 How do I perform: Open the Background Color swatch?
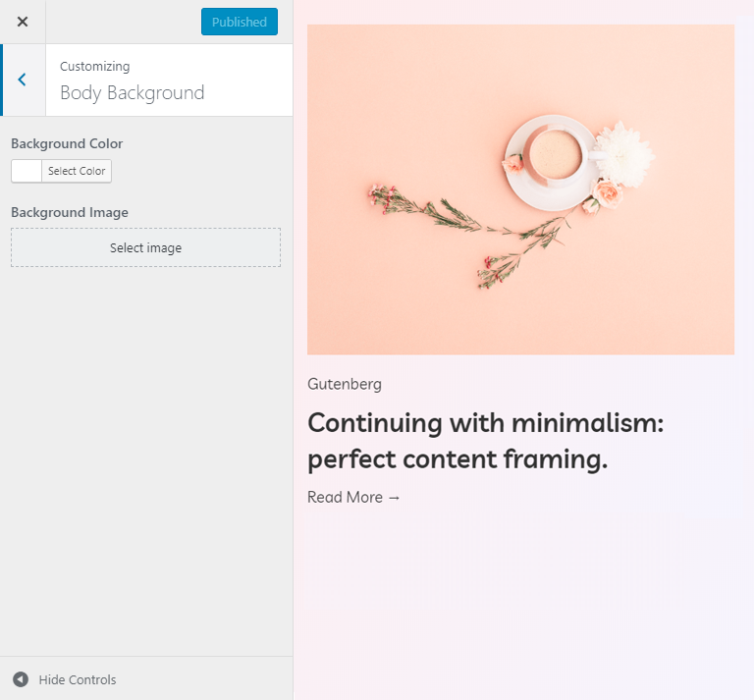(27, 171)
